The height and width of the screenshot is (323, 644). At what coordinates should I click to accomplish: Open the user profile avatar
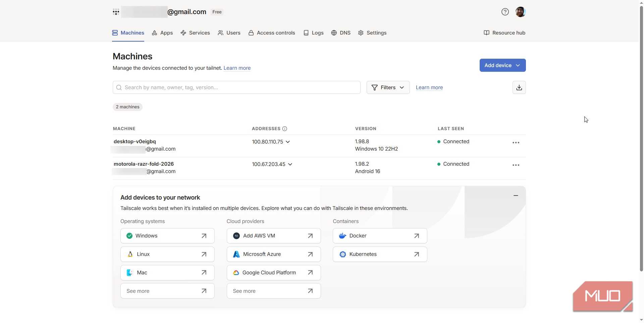point(520,12)
